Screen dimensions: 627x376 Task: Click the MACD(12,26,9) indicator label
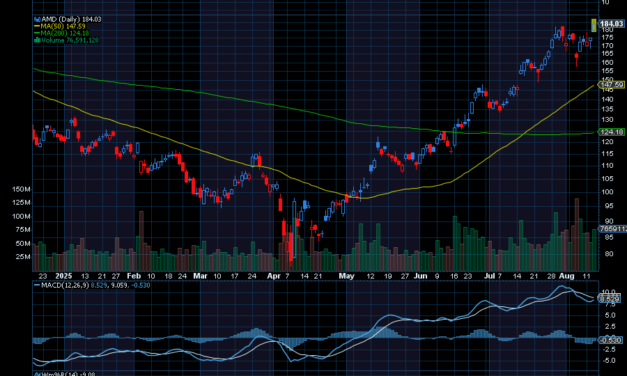point(65,285)
